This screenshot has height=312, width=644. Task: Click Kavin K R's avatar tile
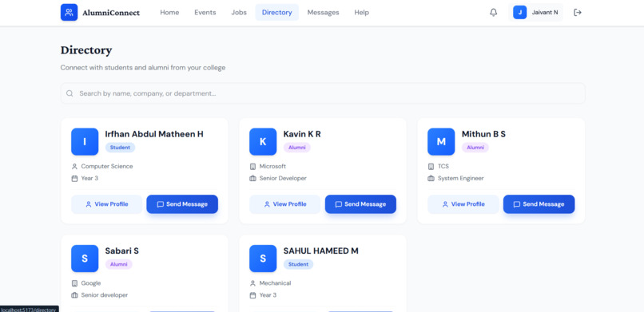pyautogui.click(x=263, y=141)
